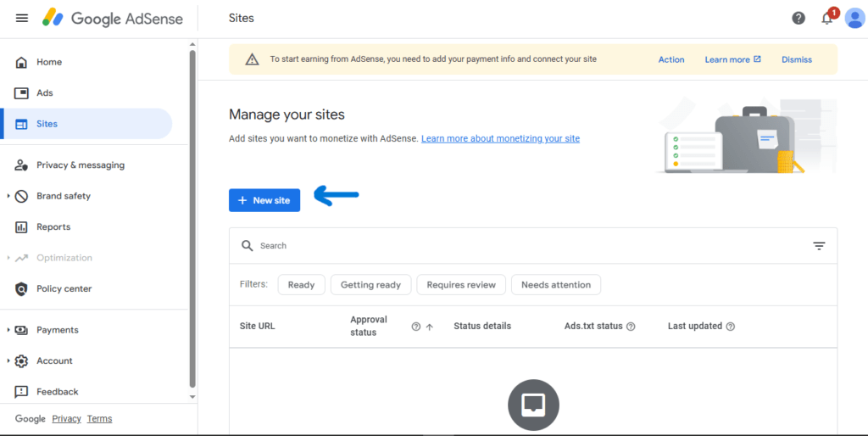Click the Home house icon
This screenshot has width=868, height=436.
[x=21, y=62]
